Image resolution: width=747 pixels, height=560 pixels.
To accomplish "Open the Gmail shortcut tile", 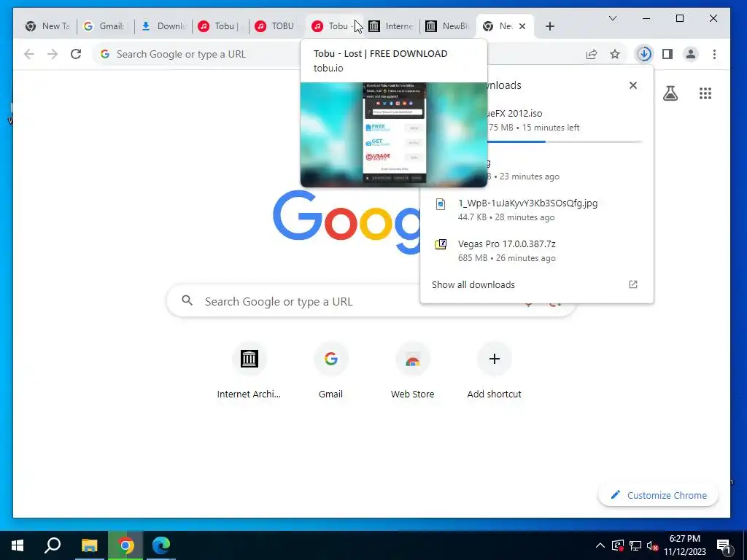I will coord(330,370).
